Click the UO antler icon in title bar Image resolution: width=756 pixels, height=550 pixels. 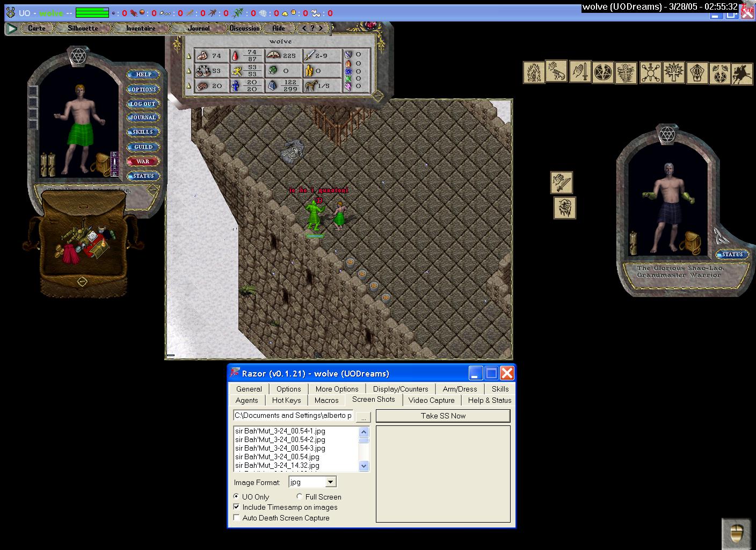pos(10,12)
